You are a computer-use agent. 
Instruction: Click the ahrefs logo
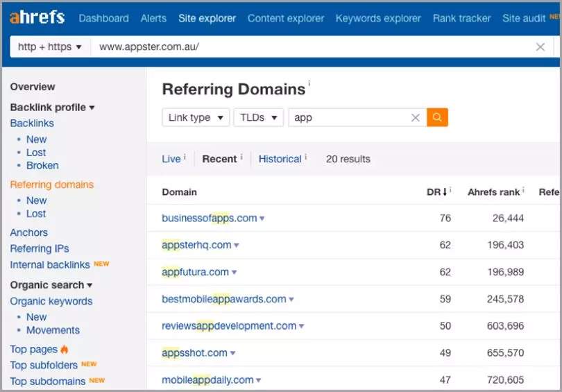(37, 17)
